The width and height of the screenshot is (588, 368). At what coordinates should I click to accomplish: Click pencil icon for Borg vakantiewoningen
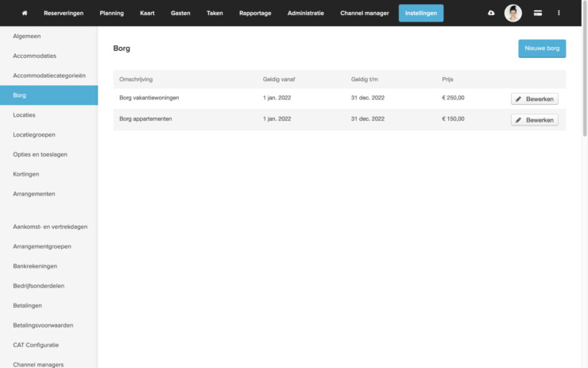(518, 99)
